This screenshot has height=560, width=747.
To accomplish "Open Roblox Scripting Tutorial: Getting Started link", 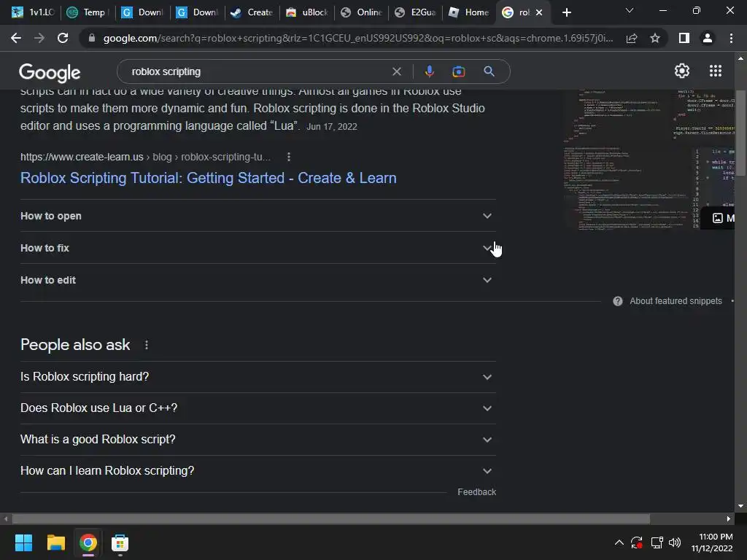I will click(208, 178).
